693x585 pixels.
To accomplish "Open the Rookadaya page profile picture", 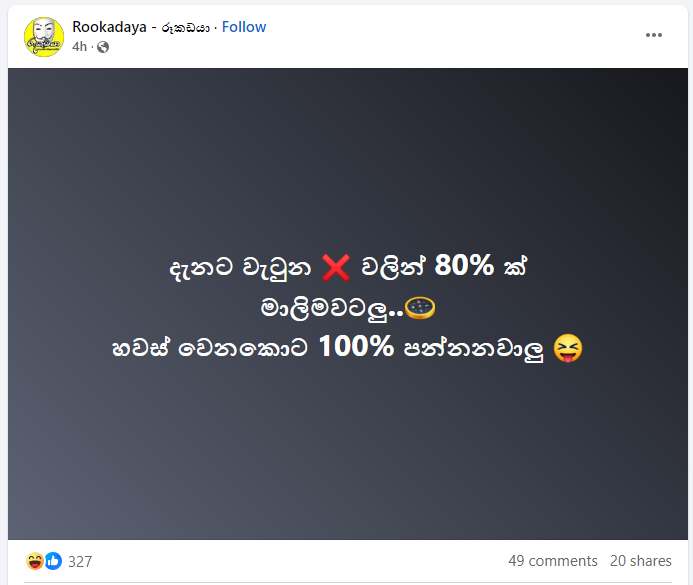I will [44, 37].
